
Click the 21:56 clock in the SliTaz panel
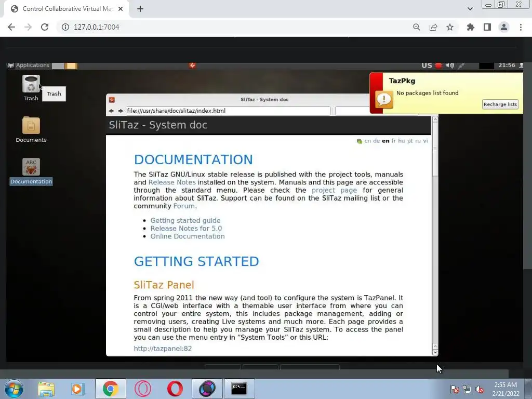coord(507,65)
